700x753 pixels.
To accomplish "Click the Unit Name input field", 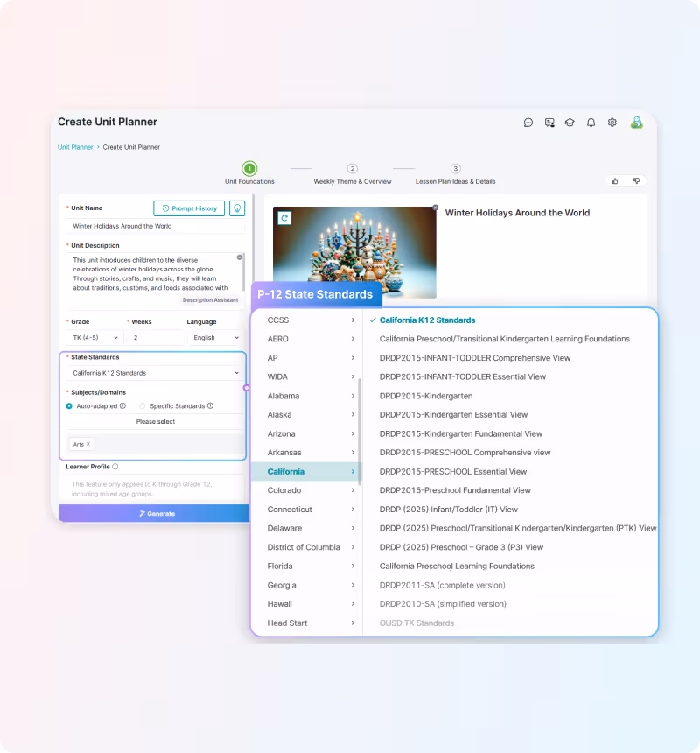I will tap(156, 226).
